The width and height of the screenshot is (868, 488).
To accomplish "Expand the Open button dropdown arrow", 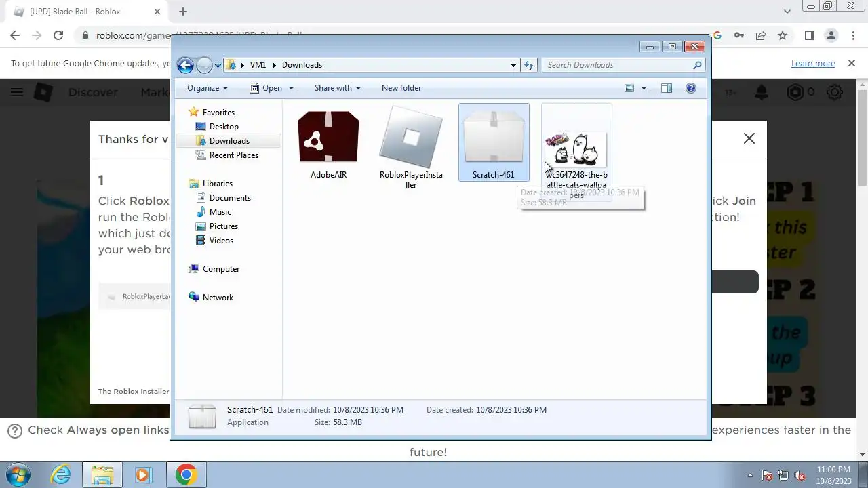I will tap(291, 88).
